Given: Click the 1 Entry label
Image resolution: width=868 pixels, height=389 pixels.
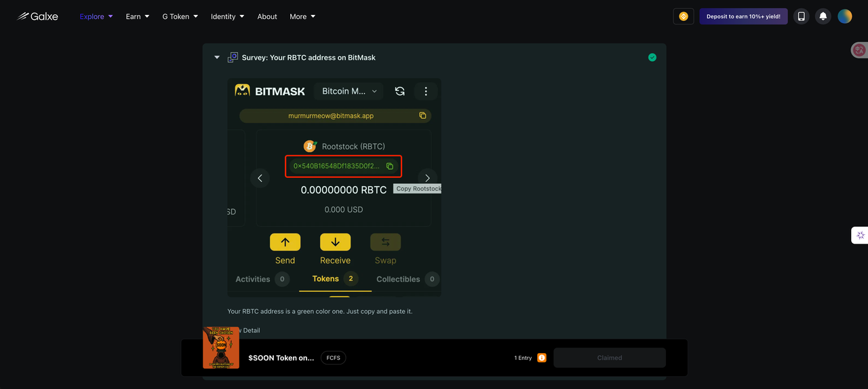Looking at the screenshot, I should (523, 358).
